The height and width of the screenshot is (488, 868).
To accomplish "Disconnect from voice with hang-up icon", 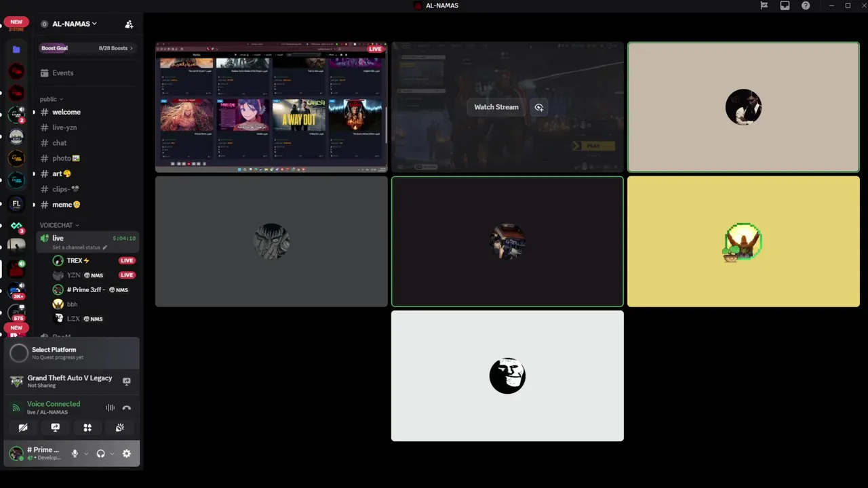I will coord(126,407).
